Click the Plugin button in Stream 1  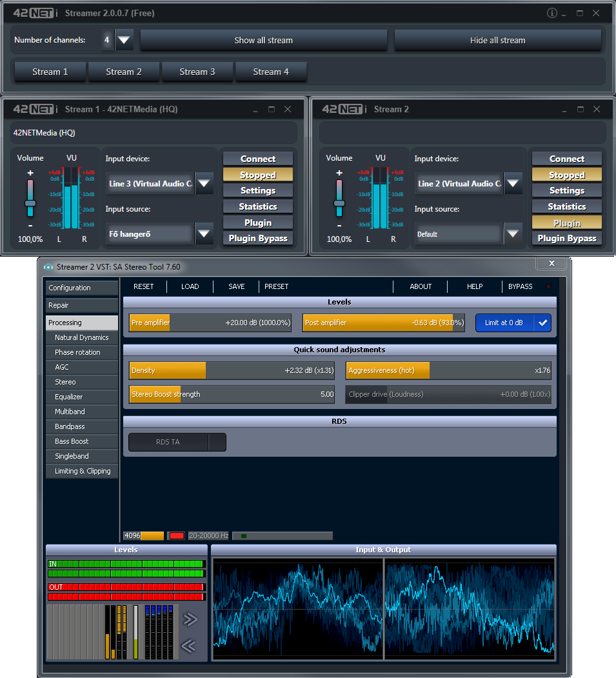pyautogui.click(x=258, y=223)
